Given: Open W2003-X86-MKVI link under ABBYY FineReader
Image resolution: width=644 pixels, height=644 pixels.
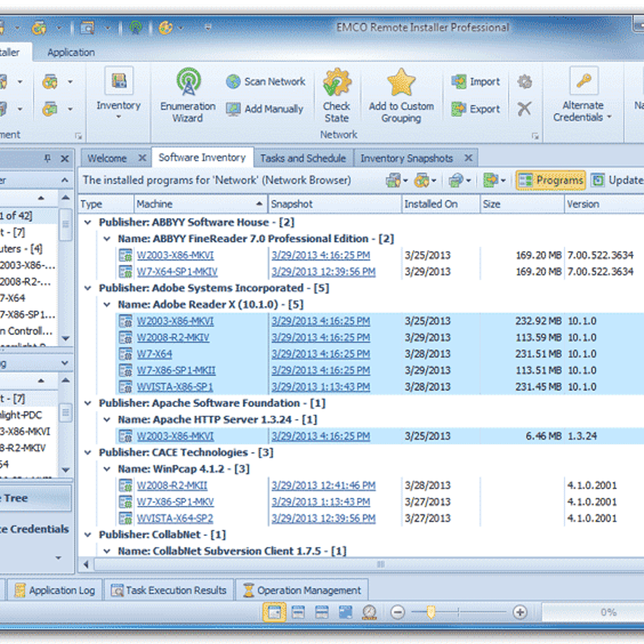Looking at the screenshot, I should [175, 255].
